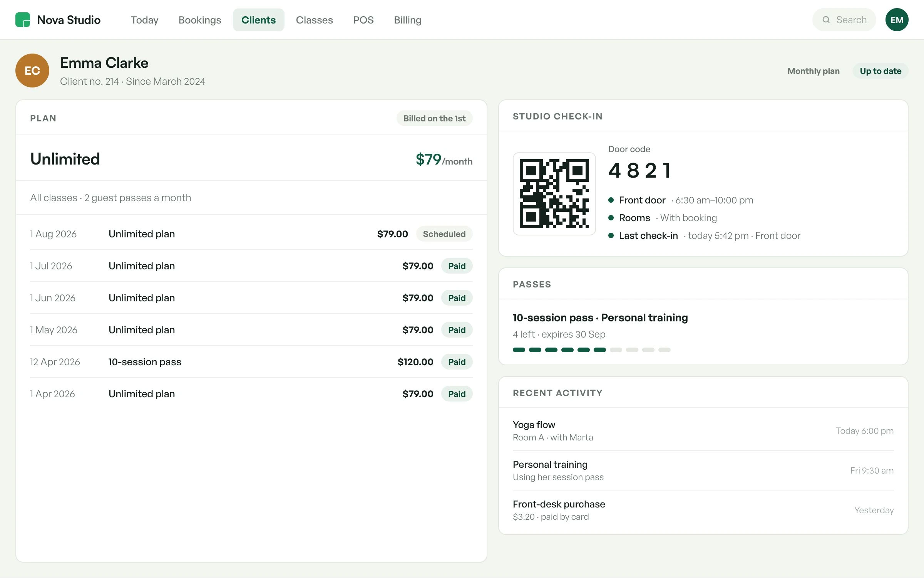
Task: Select the 1 Jun 2026 date cell
Action: (53, 298)
